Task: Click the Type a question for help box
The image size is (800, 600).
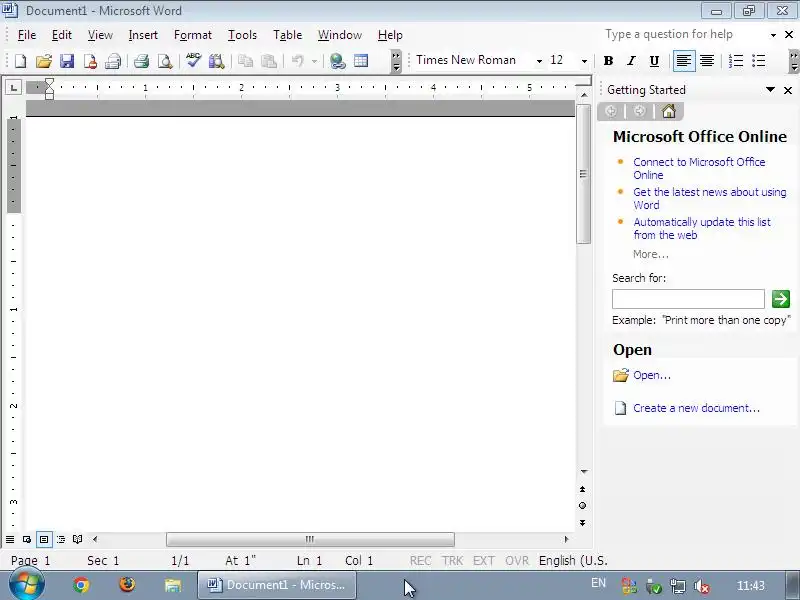Action: click(684, 34)
